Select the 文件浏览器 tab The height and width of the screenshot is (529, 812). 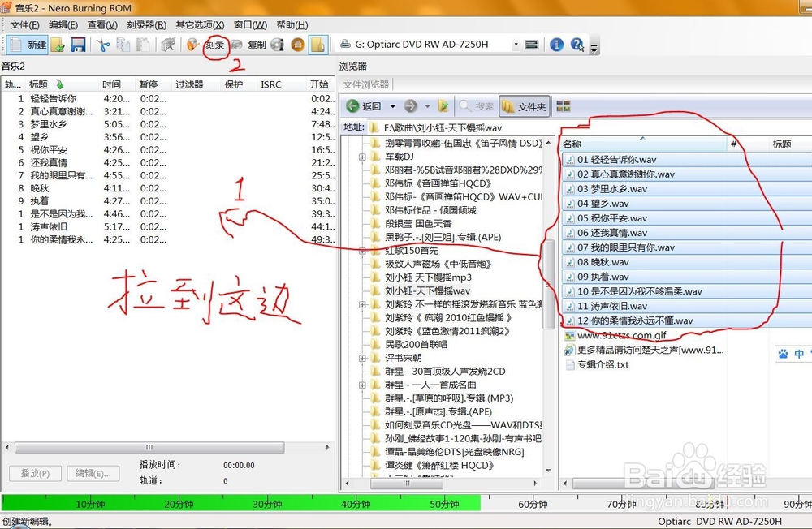click(x=365, y=84)
